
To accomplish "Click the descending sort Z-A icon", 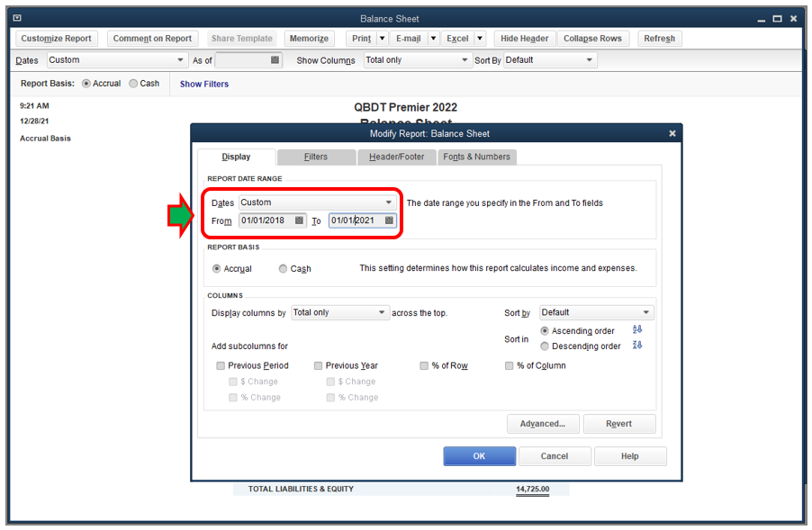I will [x=637, y=346].
